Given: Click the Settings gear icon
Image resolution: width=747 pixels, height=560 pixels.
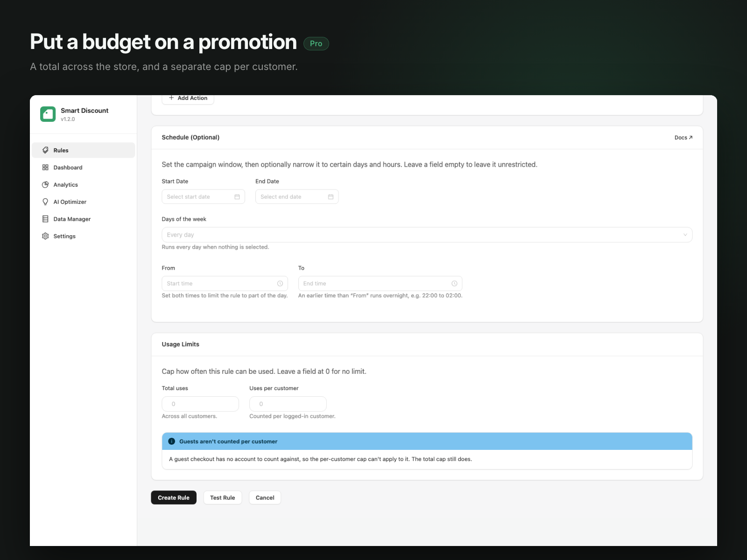Looking at the screenshot, I should click(x=45, y=236).
